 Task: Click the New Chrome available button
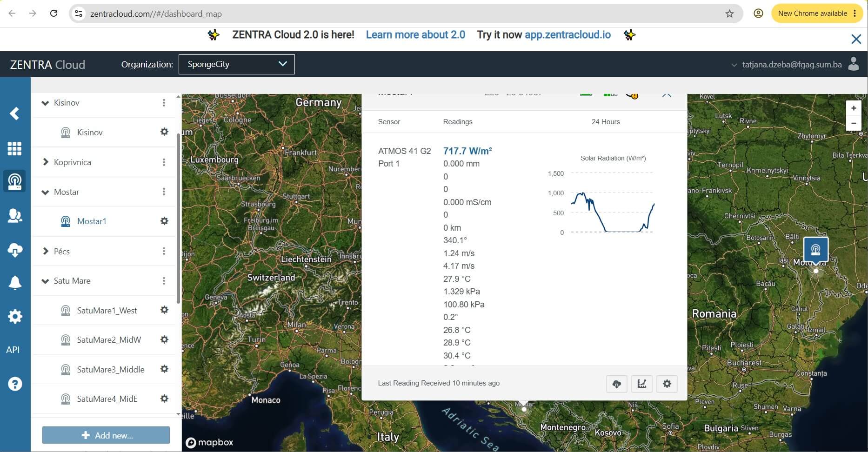point(817,13)
